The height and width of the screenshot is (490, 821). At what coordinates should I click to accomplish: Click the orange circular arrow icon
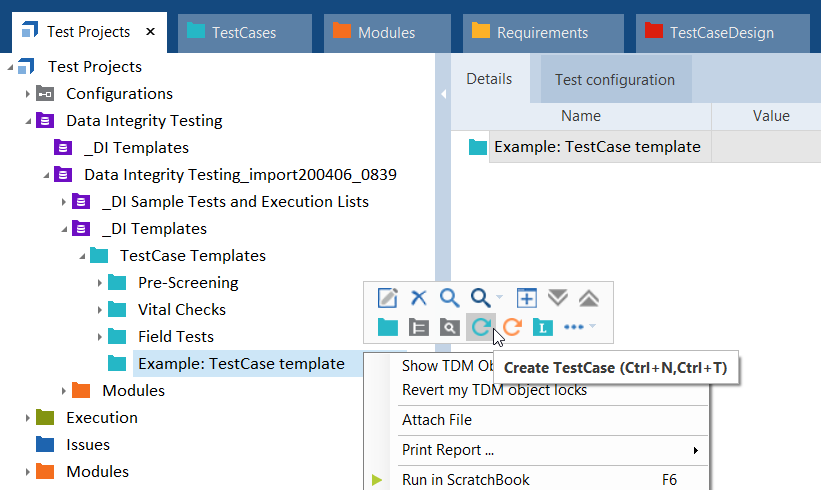point(512,327)
